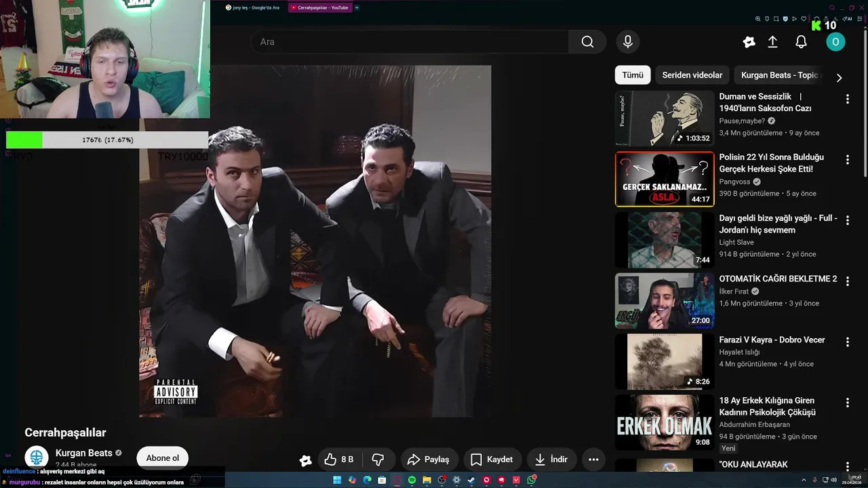868x488 pixels.
Task: Open options for OTOMATİK ÇAĞRI BEKLETME 2
Action: (847, 281)
